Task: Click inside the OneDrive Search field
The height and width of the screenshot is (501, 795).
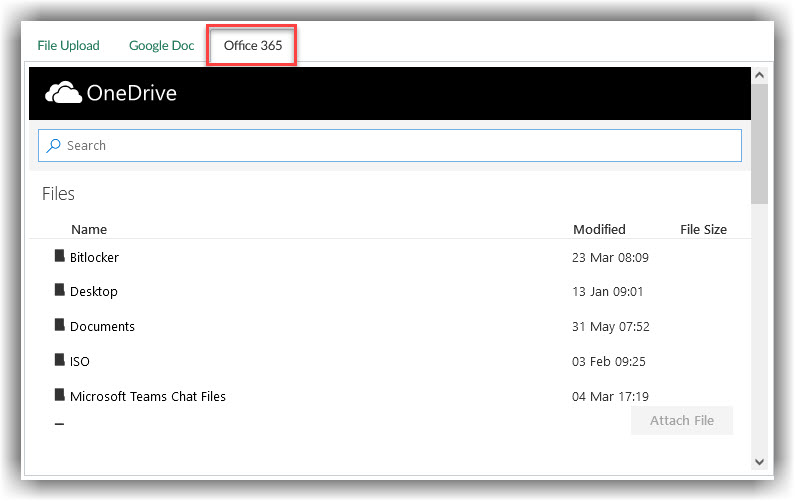Action: coord(400,146)
